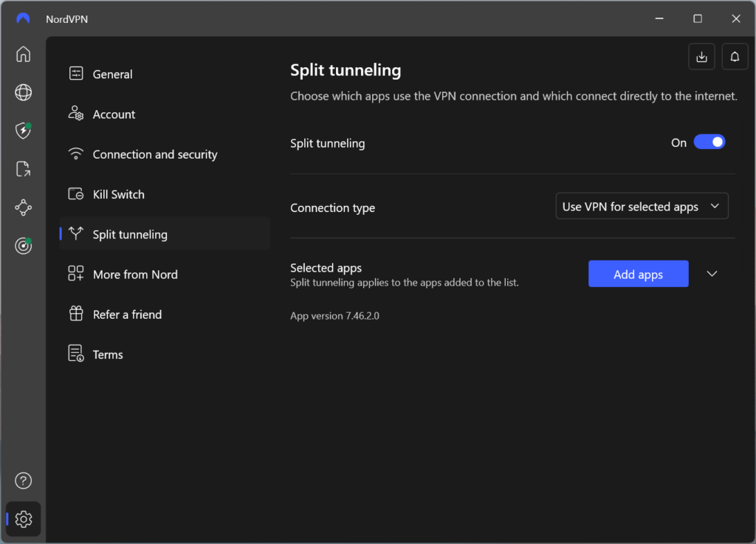Go to General settings
Screen dimensions: 756x544
[x=165, y=74]
